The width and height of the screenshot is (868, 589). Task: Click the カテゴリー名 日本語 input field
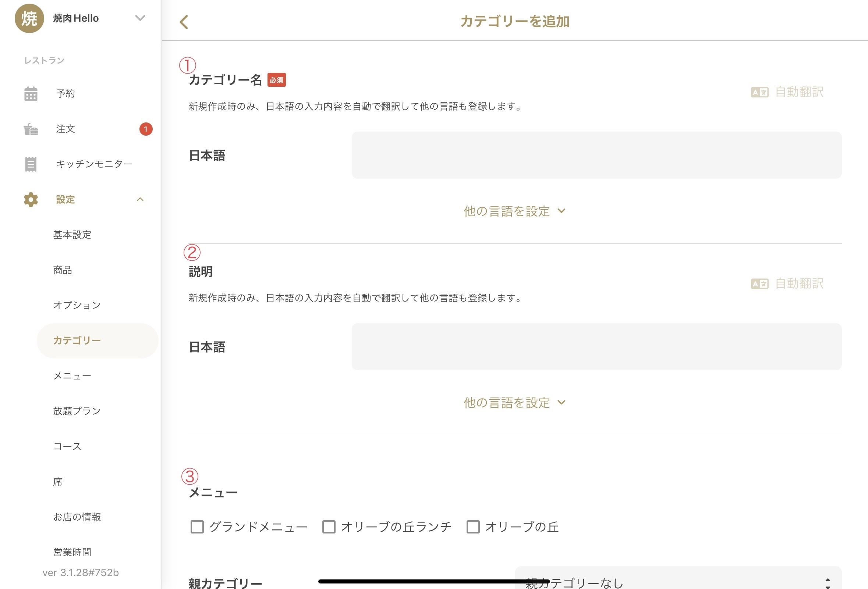596,155
